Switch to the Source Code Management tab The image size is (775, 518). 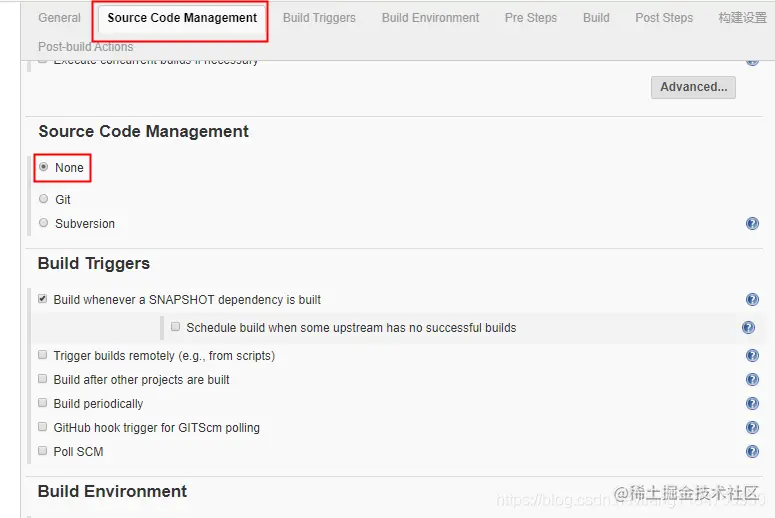pos(182,18)
